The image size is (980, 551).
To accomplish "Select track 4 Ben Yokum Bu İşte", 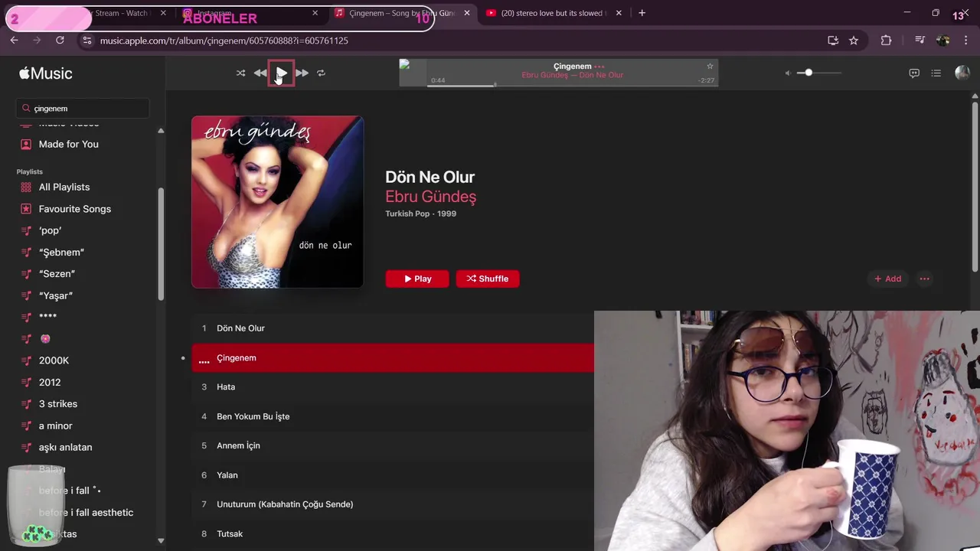I will (x=393, y=416).
